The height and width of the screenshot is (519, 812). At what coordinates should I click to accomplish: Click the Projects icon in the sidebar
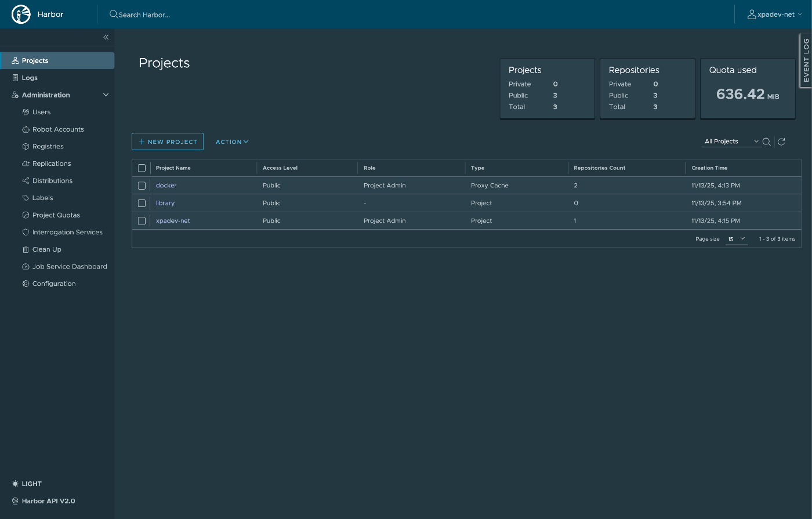[16, 60]
